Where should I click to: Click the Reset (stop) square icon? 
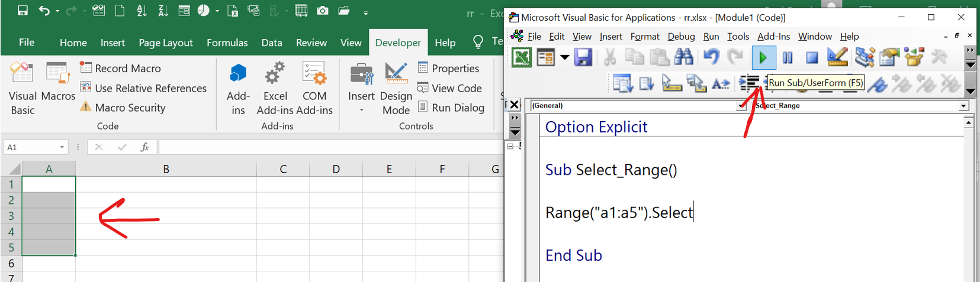click(x=812, y=57)
